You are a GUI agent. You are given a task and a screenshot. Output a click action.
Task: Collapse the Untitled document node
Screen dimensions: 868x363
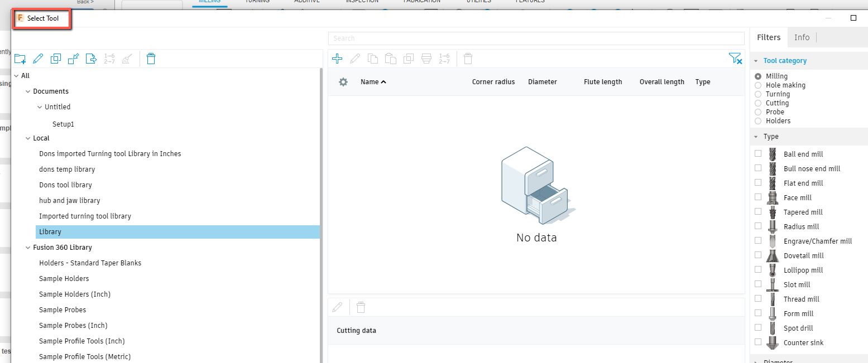(40, 107)
